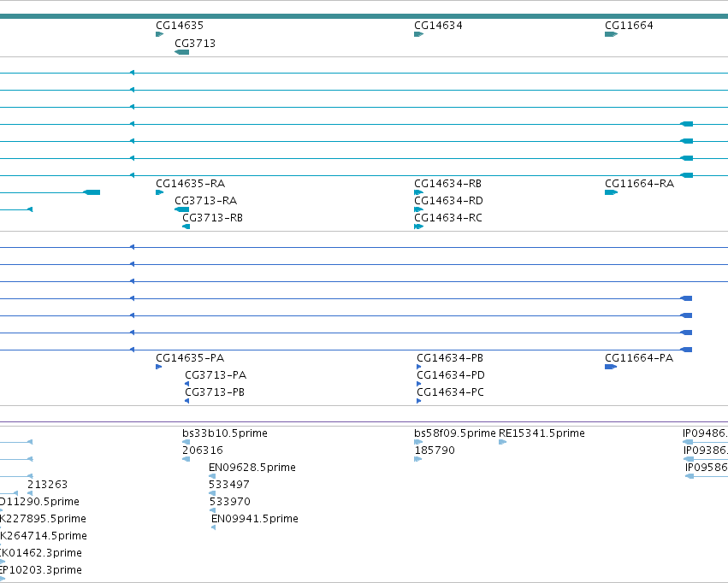Viewport: 728px width, 583px height.
Task: Select the CG11664-PA protein glyph
Action: point(611,367)
